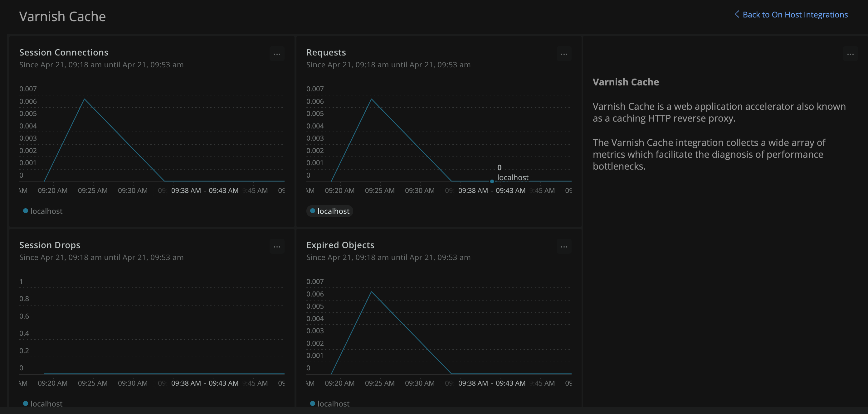Viewport: 868px width, 414px height.
Task: Click the Varnish Cache page title
Action: (x=62, y=17)
